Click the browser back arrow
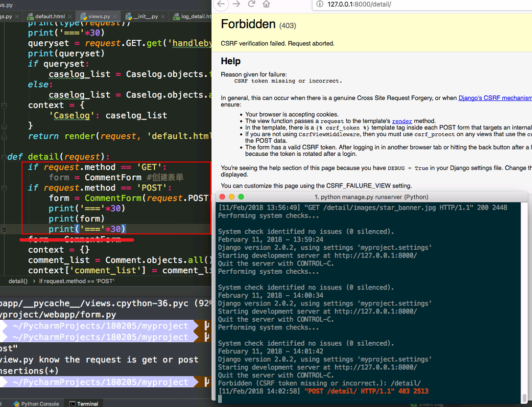The height and width of the screenshot is (407, 532). click(x=221, y=4)
